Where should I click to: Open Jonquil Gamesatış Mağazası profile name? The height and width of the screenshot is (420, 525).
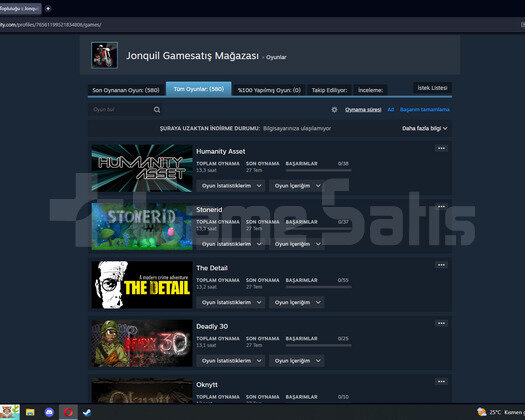tap(192, 56)
